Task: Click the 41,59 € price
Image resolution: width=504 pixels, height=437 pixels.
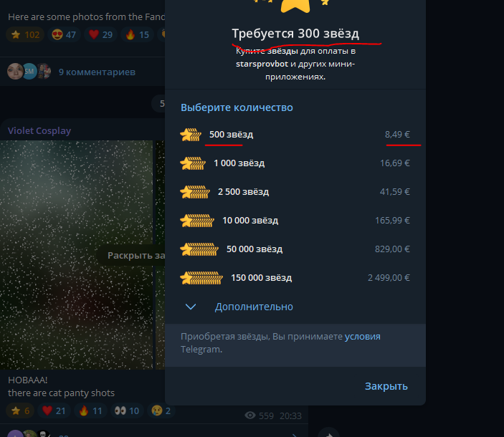Action: pyautogui.click(x=395, y=192)
